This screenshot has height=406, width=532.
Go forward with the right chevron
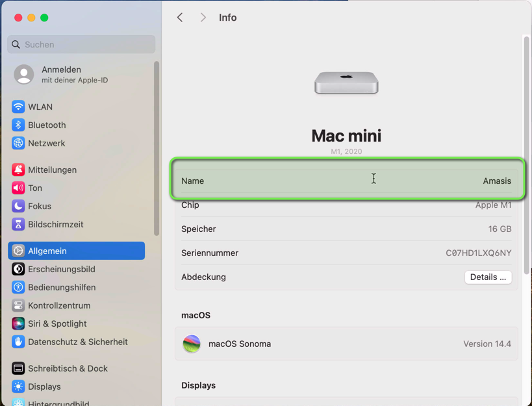[x=203, y=18]
